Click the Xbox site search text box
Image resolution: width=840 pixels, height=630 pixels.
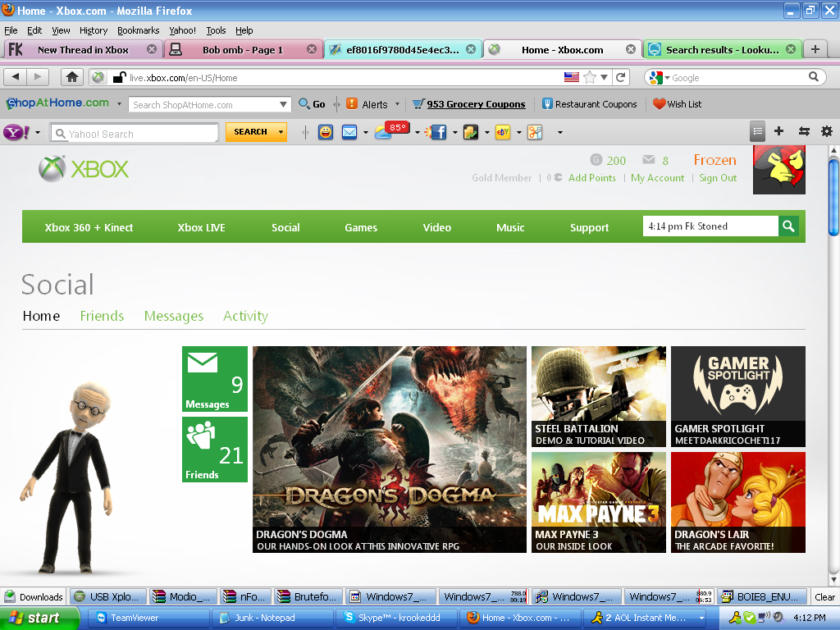click(710, 226)
